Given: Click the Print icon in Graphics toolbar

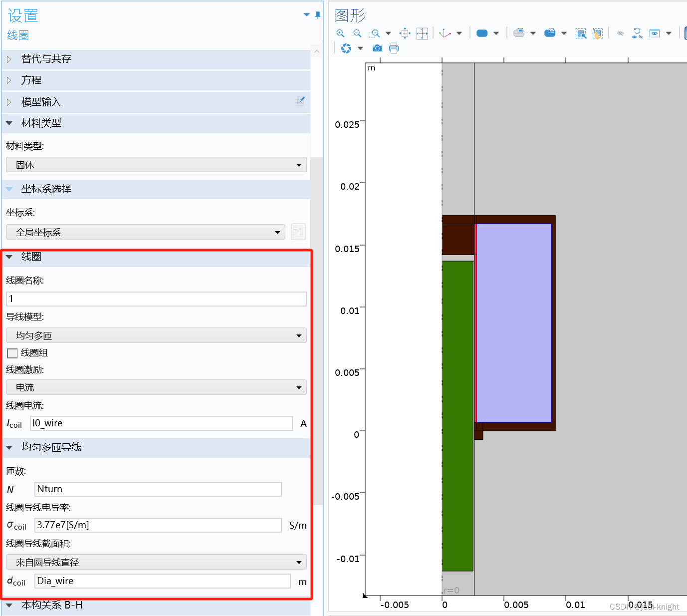Looking at the screenshot, I should (394, 48).
